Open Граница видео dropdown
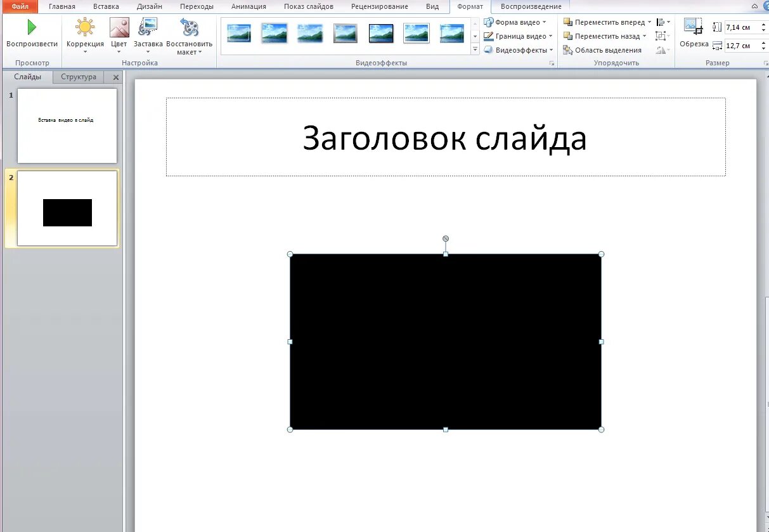769x532 pixels. pos(518,36)
